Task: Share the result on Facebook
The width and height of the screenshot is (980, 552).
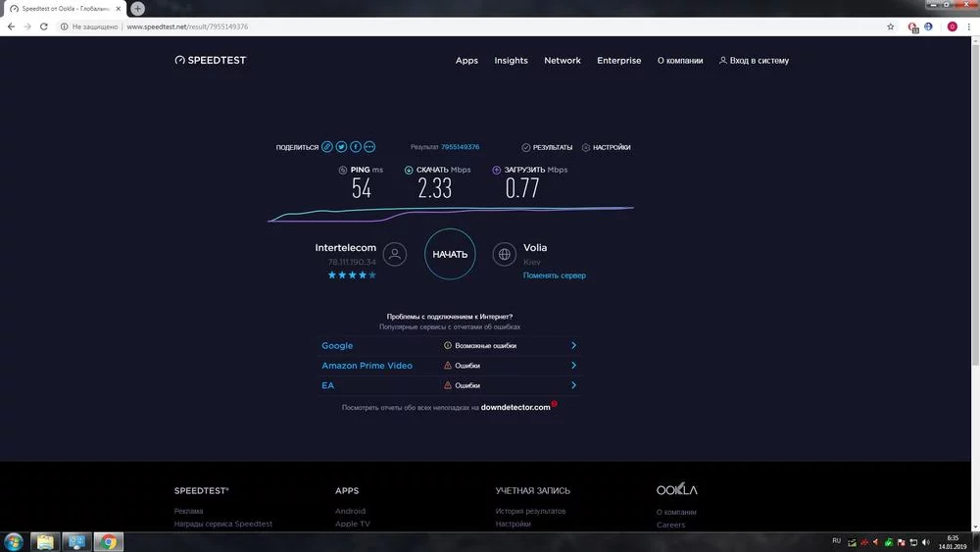Action: coord(356,147)
